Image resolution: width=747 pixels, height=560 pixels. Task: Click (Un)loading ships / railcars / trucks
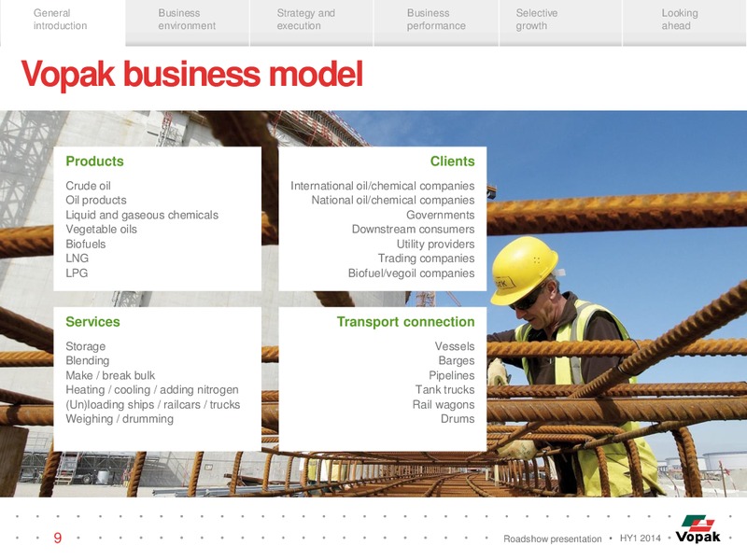point(153,404)
